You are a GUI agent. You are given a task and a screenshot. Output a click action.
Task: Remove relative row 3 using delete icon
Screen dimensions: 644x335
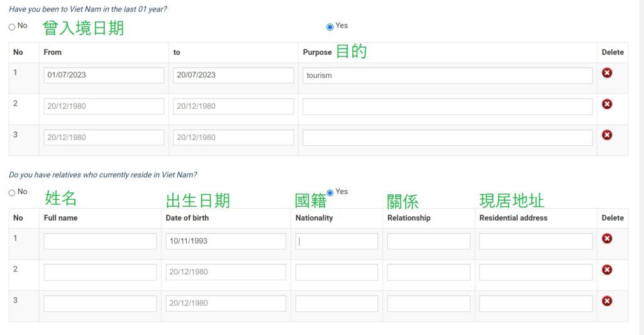607,301
